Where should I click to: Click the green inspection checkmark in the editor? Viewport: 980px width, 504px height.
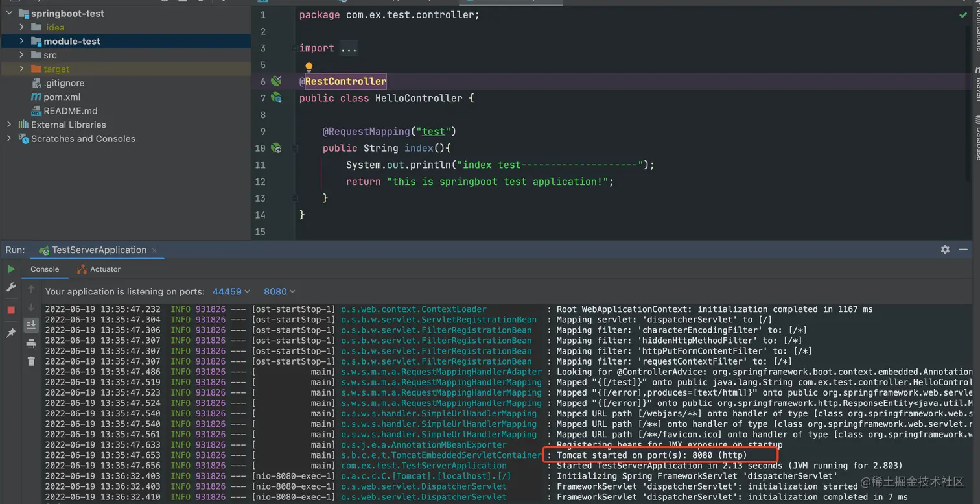(x=963, y=15)
